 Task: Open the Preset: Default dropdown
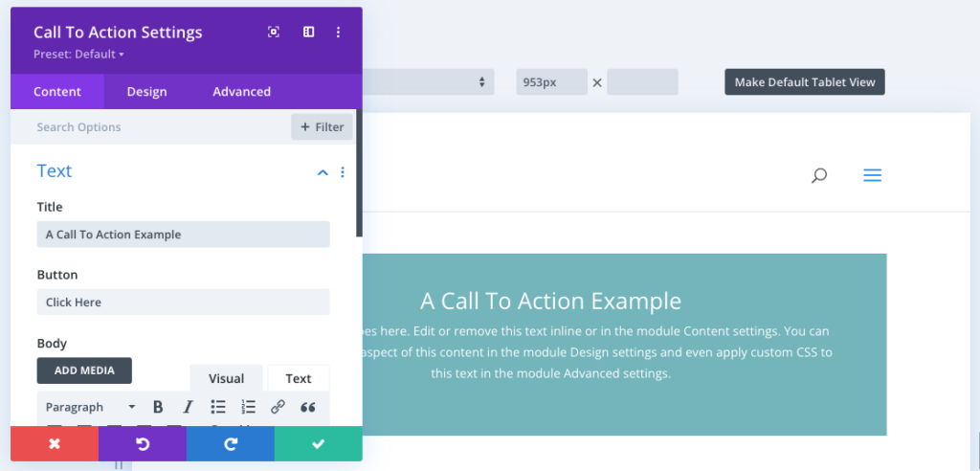(78, 55)
